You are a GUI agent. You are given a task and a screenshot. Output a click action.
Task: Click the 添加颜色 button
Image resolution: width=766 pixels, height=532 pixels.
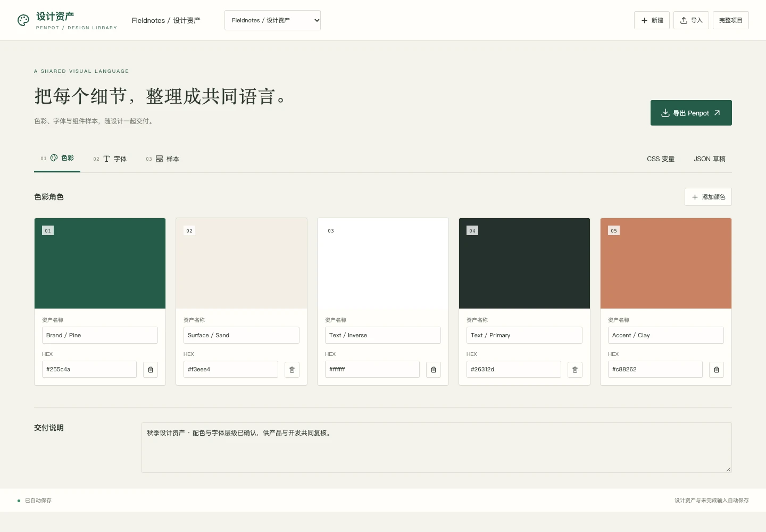(x=708, y=197)
